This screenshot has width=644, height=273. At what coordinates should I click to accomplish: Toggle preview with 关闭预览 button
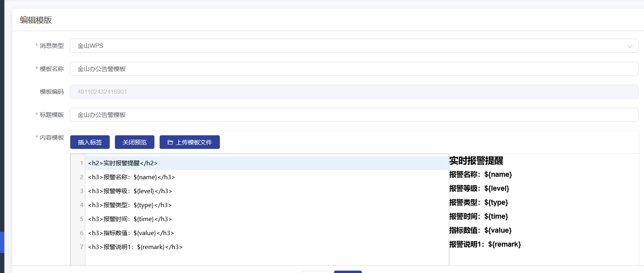(134, 142)
